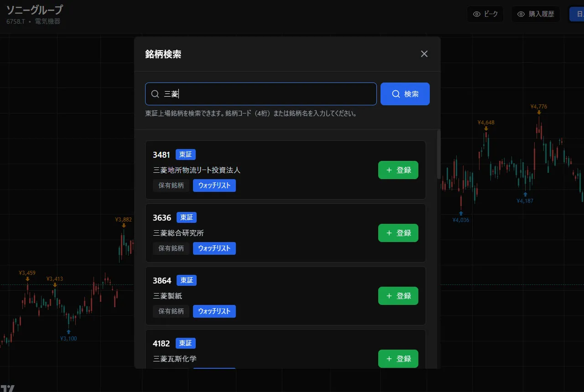
Task: Click the name 三菱総合研究所
Action: click(x=178, y=233)
